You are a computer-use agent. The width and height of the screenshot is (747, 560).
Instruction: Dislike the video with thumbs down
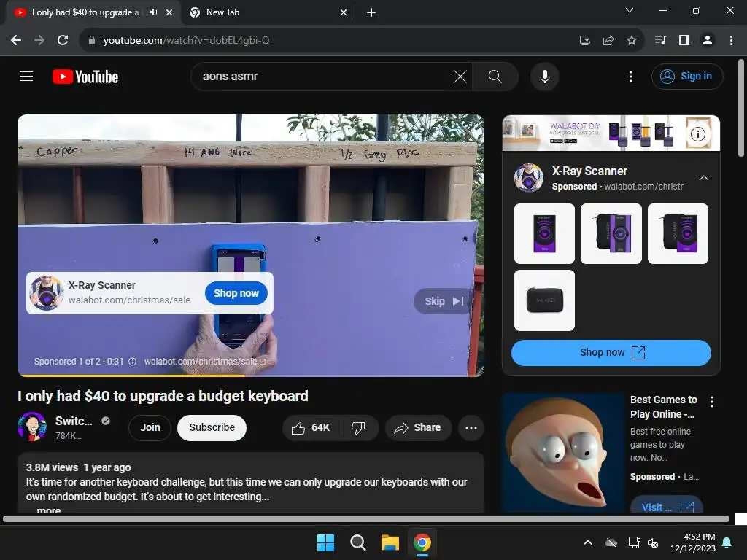pos(358,427)
